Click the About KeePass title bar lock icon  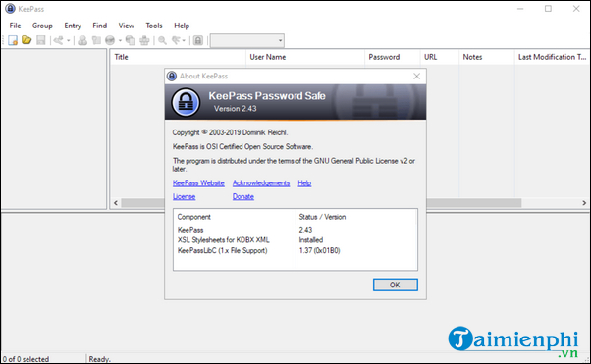click(172, 77)
